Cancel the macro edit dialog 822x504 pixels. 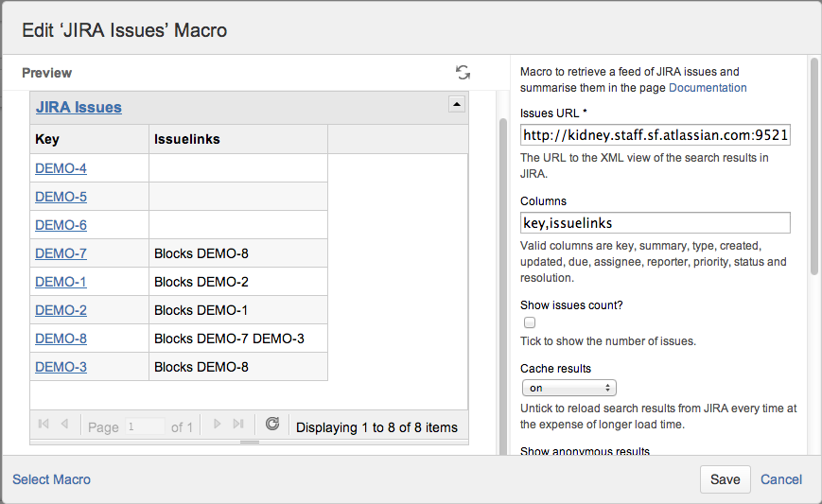(x=781, y=479)
